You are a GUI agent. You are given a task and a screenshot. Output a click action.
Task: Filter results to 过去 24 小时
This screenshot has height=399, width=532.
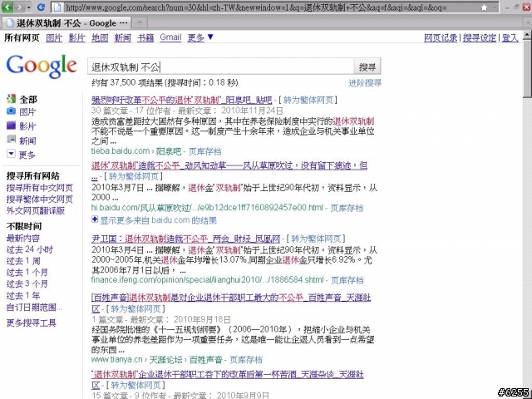point(30,249)
